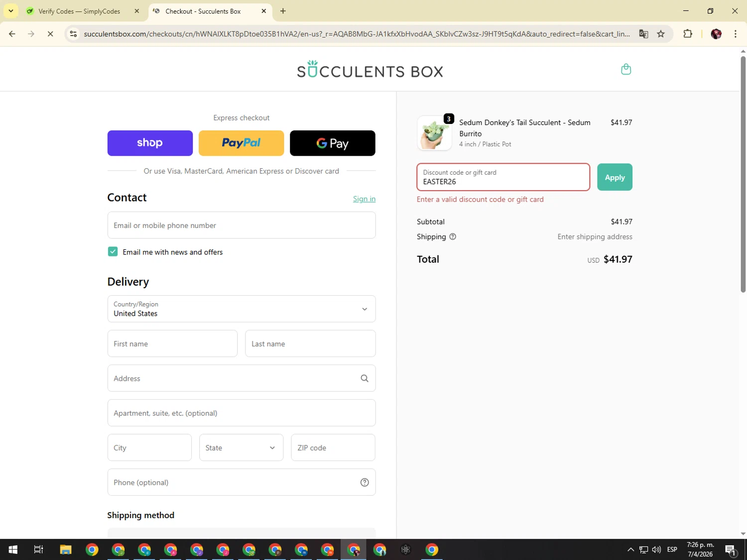This screenshot has height=560, width=747.
Task: Pay with PayPal button
Action: pos(242,143)
